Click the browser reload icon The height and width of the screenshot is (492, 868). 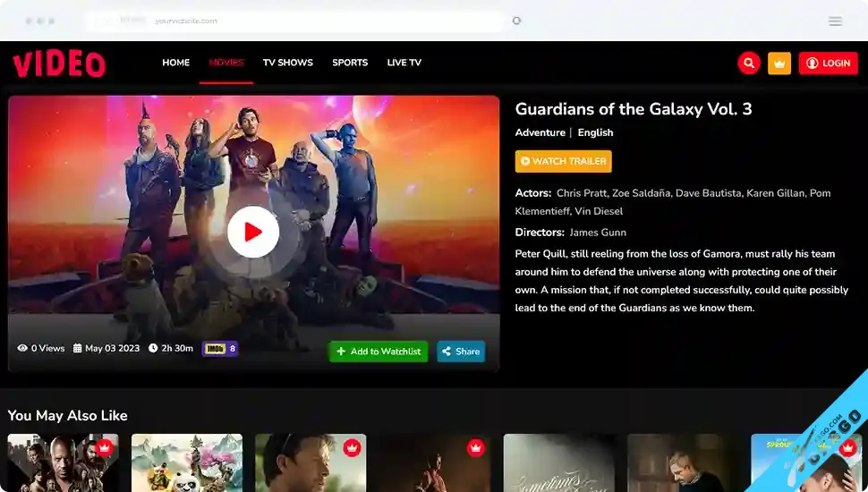click(516, 21)
